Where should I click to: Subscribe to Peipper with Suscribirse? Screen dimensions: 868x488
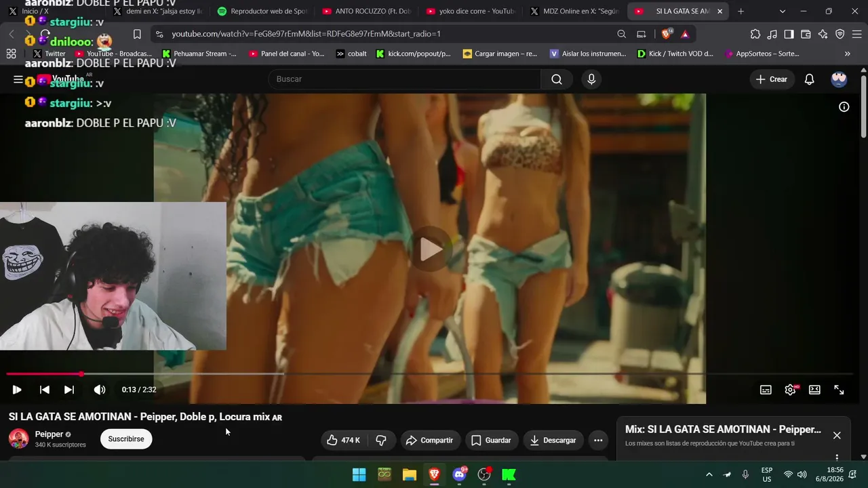click(126, 439)
